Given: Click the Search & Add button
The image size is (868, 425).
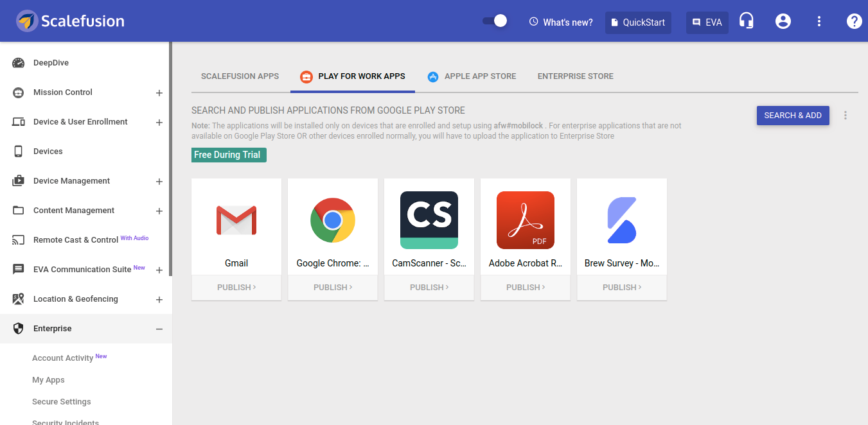Looking at the screenshot, I should tap(793, 116).
